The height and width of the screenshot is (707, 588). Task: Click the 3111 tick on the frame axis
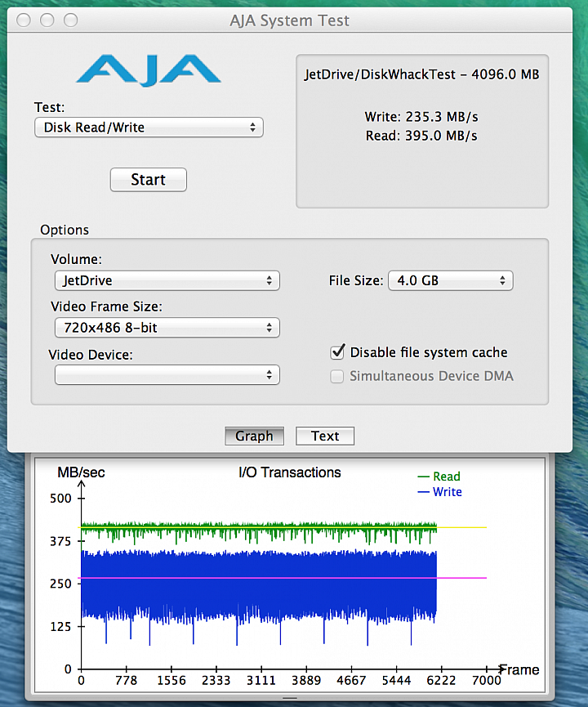click(261, 680)
